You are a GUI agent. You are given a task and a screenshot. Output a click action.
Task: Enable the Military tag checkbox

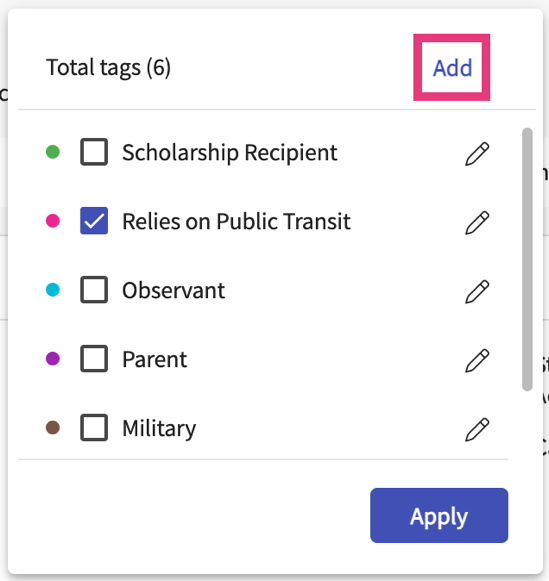click(x=94, y=427)
